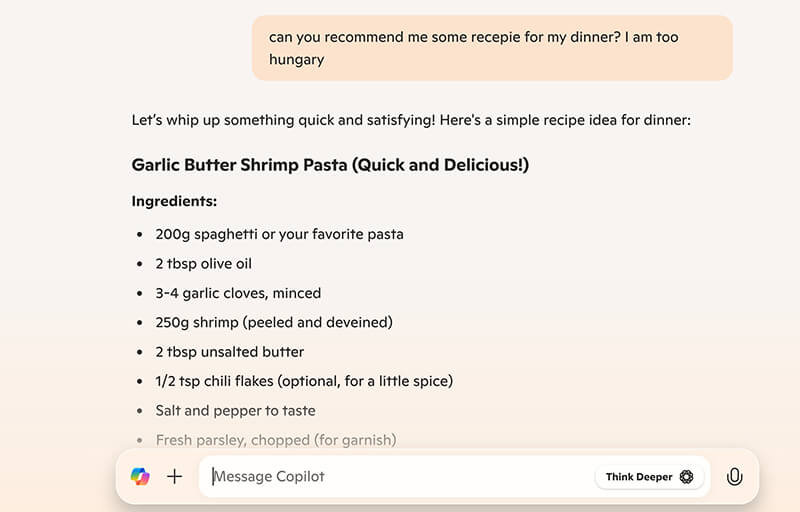800x512 pixels.
Task: Click the '200g spaghetti' ingredient line
Action: tap(279, 234)
